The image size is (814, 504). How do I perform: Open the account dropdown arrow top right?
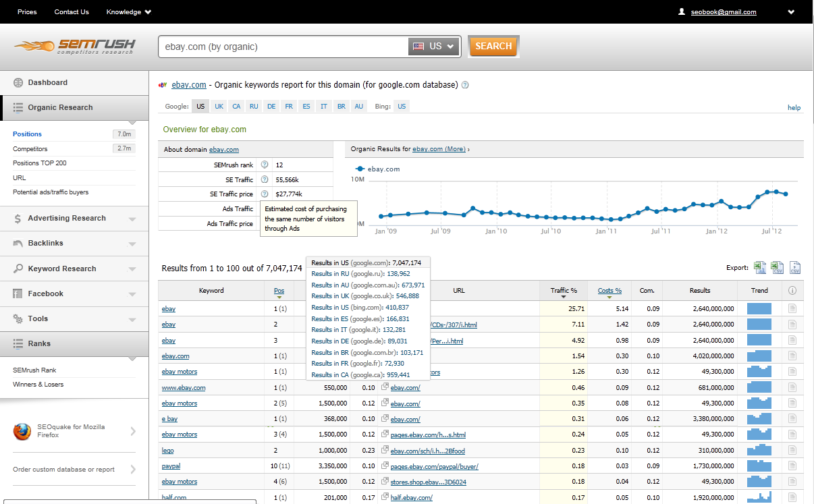tap(790, 12)
